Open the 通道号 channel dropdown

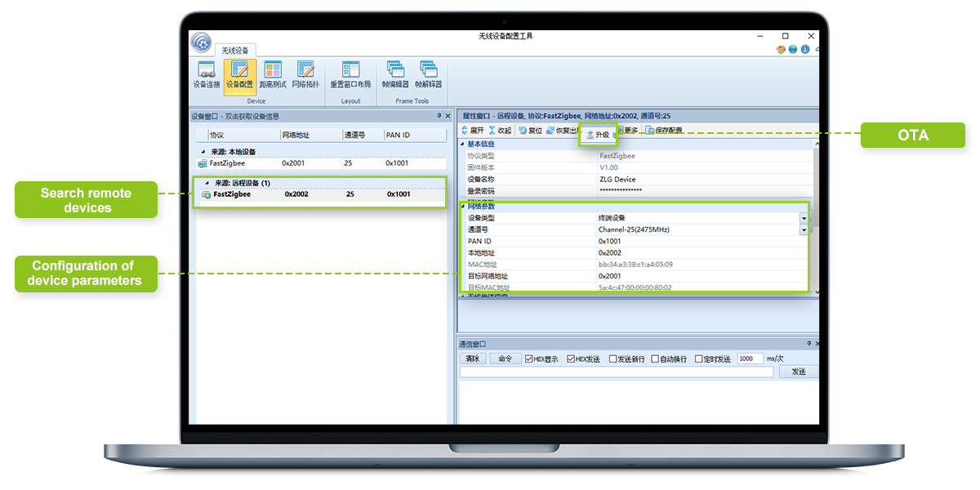[803, 229]
